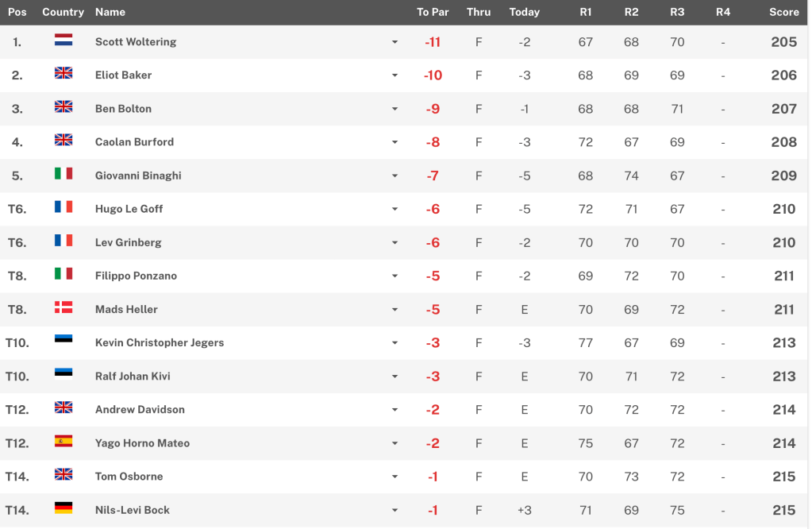The height and width of the screenshot is (529, 812).
Task: Expand Scott Woltering's scorecard arrow
Action: [394, 42]
